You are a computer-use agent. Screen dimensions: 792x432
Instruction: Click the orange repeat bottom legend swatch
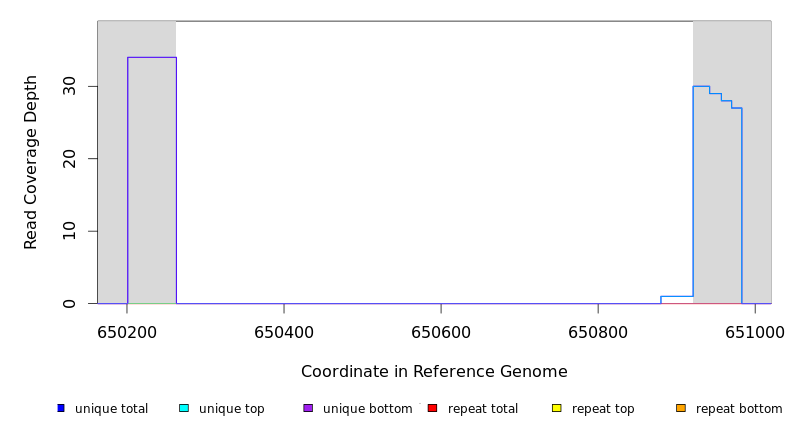click(x=681, y=408)
